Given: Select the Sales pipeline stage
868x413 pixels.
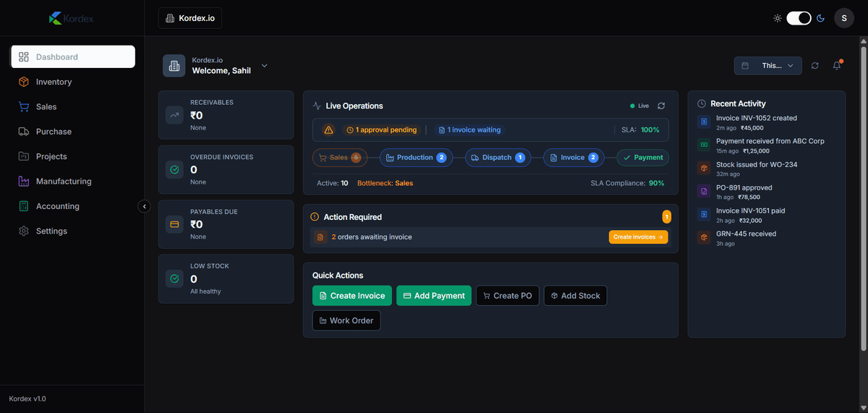Looking at the screenshot, I should [339, 158].
